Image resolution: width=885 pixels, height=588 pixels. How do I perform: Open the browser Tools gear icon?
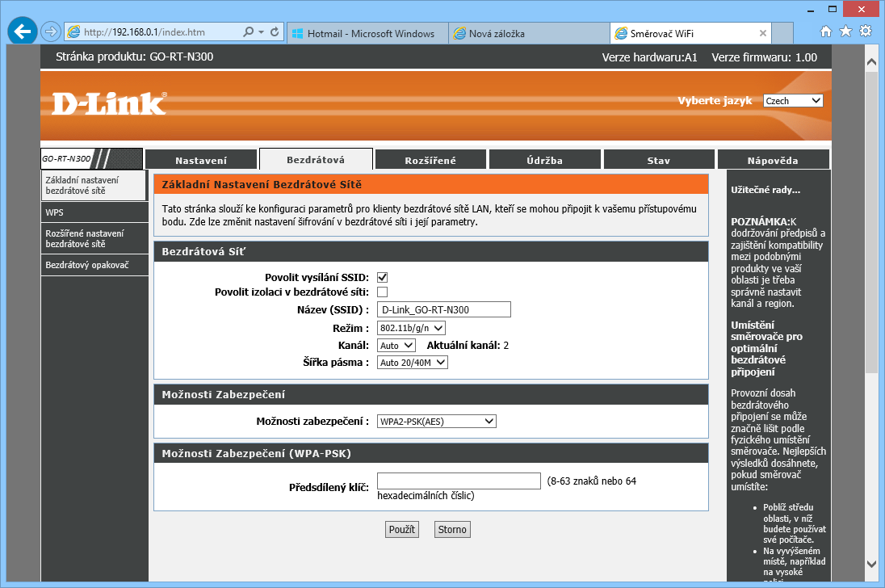pos(866,31)
